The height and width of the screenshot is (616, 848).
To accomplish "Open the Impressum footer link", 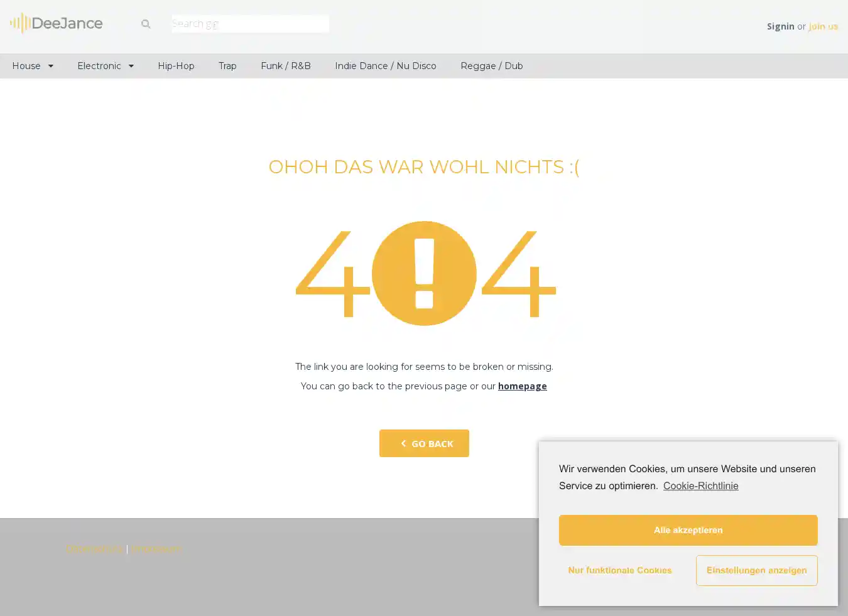I will pyautogui.click(x=156, y=549).
